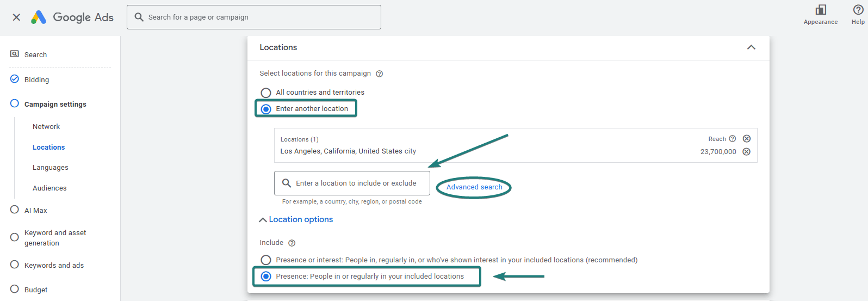This screenshot has height=301, width=868.
Task: Open the Help question mark icon
Action: click(x=858, y=10)
